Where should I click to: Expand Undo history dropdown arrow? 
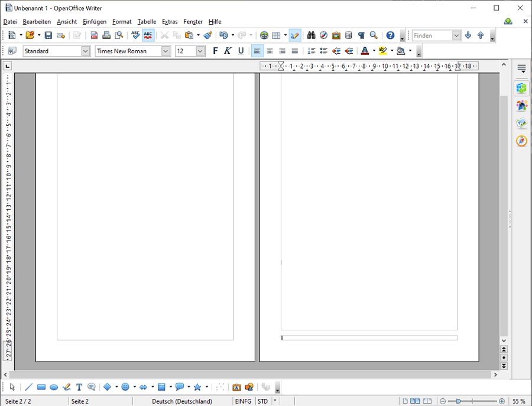point(233,35)
